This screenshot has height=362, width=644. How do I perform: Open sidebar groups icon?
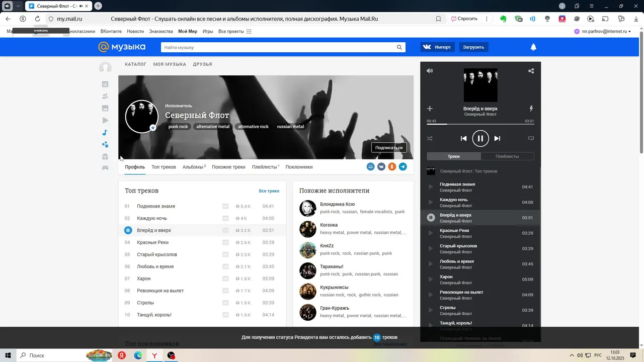tap(105, 145)
